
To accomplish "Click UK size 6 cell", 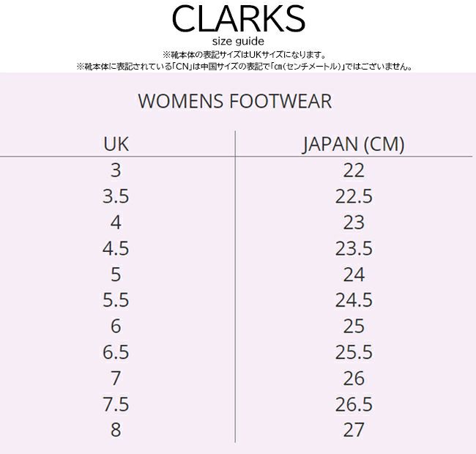I will 116,326.
